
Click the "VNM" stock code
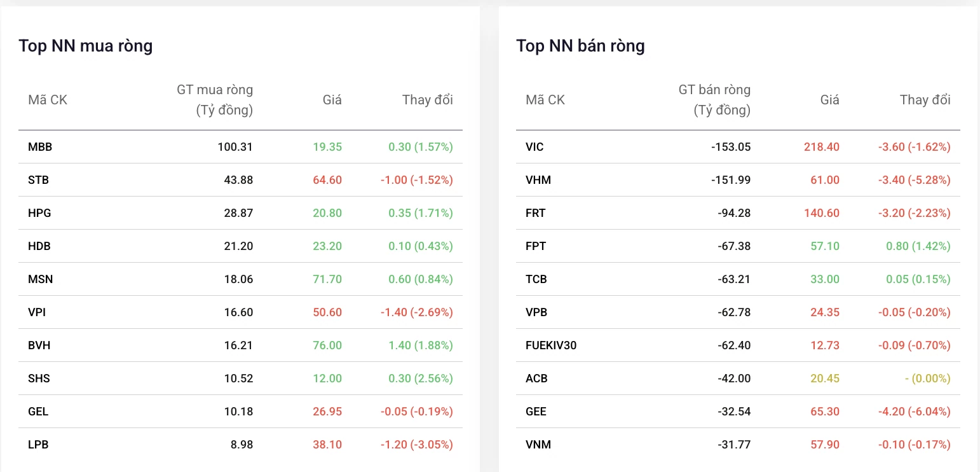point(538,445)
